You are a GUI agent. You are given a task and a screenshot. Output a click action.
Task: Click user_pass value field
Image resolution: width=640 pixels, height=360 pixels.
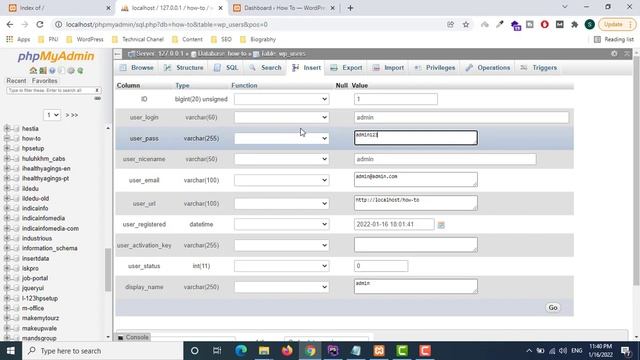[416, 138]
